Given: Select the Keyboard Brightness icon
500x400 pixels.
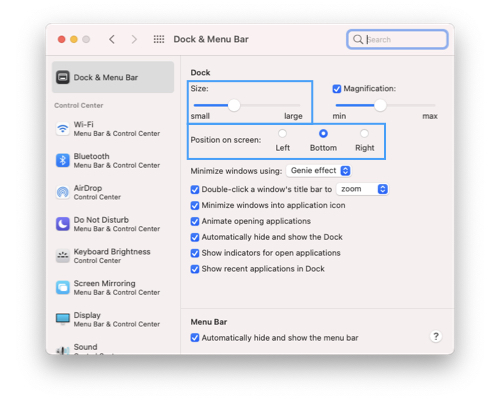Looking at the screenshot, I should pyautogui.click(x=63, y=256).
